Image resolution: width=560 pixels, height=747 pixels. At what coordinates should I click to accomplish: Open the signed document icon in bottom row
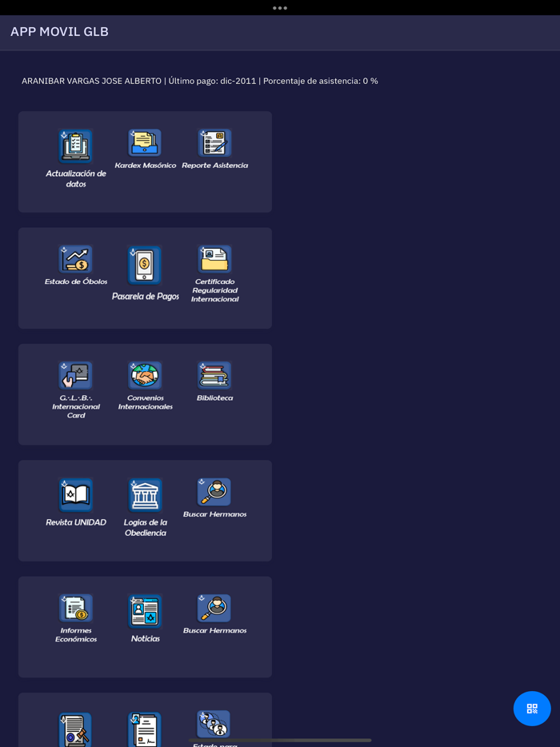tap(145, 729)
